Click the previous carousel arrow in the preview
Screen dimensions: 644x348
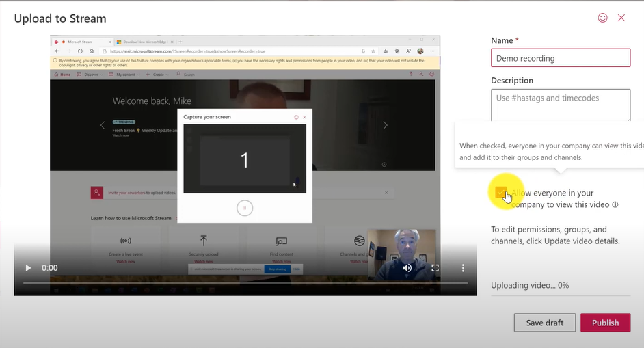pos(103,125)
